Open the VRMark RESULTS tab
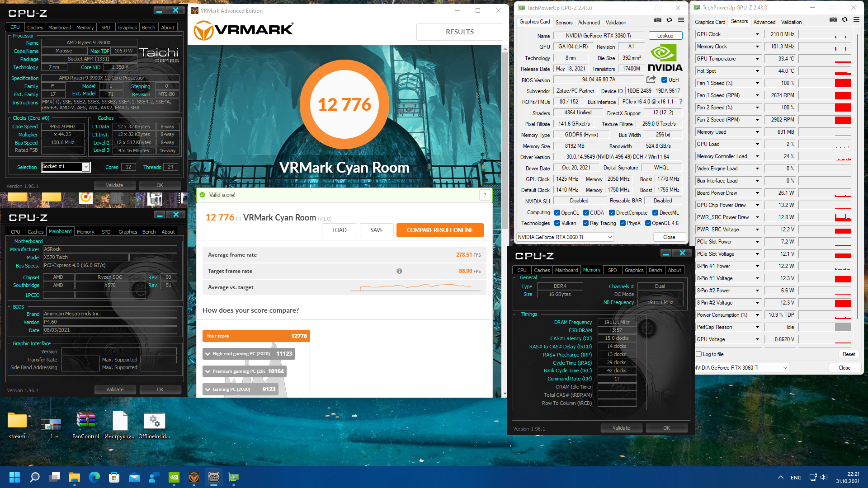868x488 pixels. [x=460, y=32]
